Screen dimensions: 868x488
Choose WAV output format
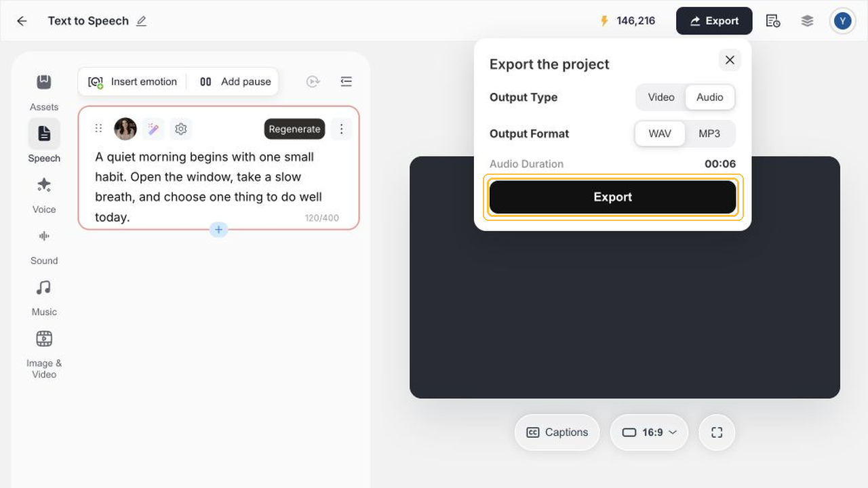(660, 134)
